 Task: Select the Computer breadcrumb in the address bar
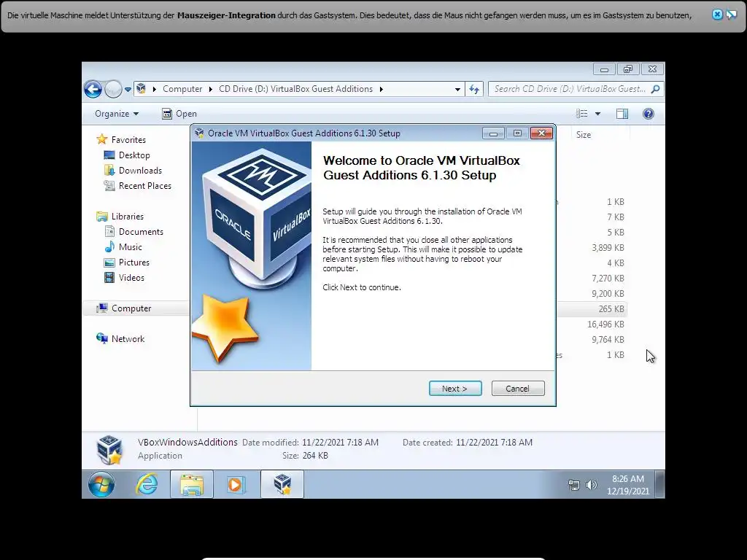[x=182, y=89]
